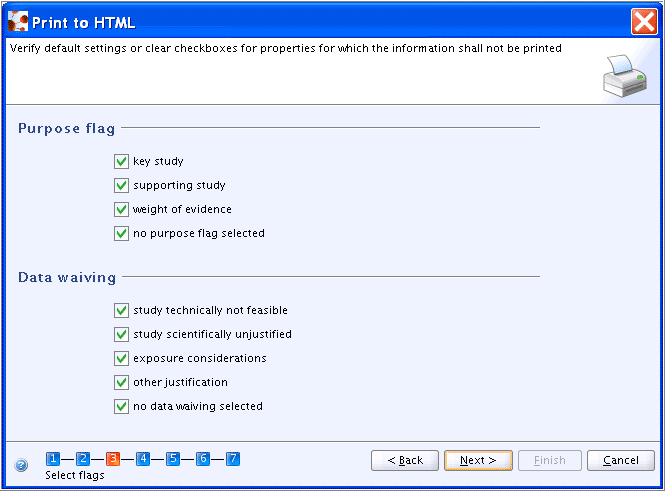Toggle study technically not feasible
665x491 pixels.
[x=121, y=310]
